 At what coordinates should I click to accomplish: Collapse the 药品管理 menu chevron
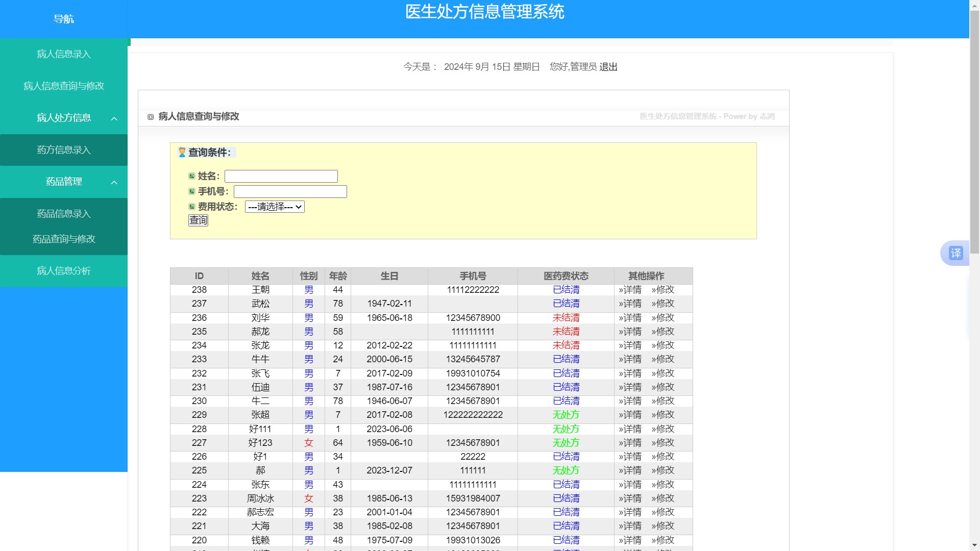(114, 182)
